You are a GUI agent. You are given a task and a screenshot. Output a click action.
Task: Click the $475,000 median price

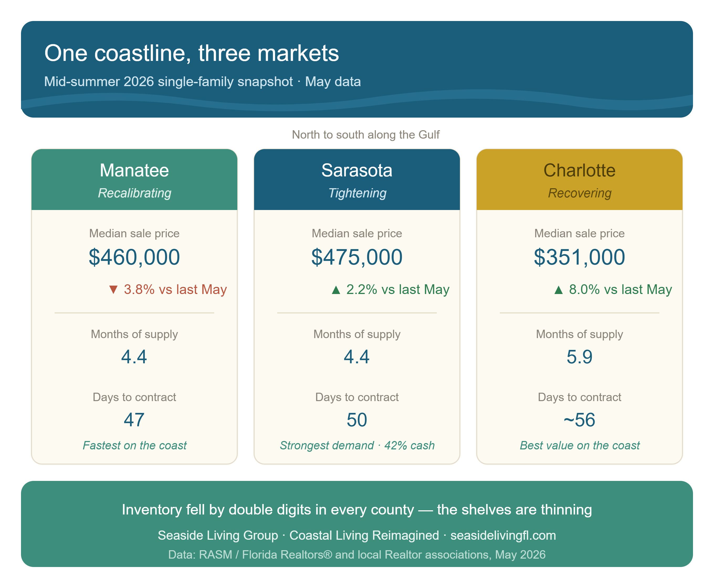(x=357, y=257)
